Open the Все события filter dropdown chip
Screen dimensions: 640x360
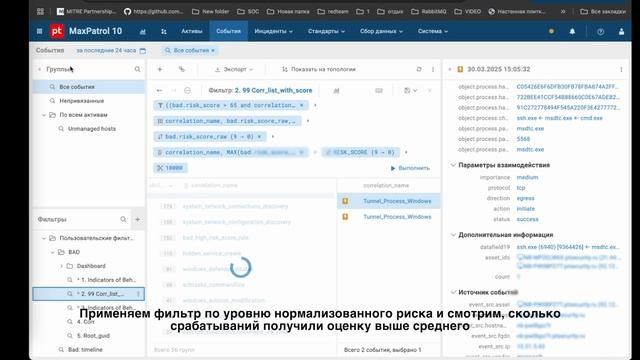(190, 51)
